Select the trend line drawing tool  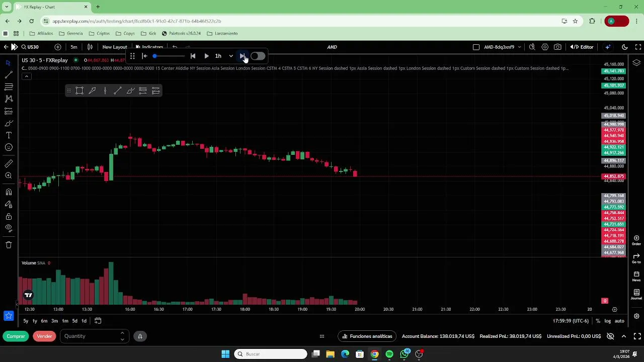tap(9, 75)
